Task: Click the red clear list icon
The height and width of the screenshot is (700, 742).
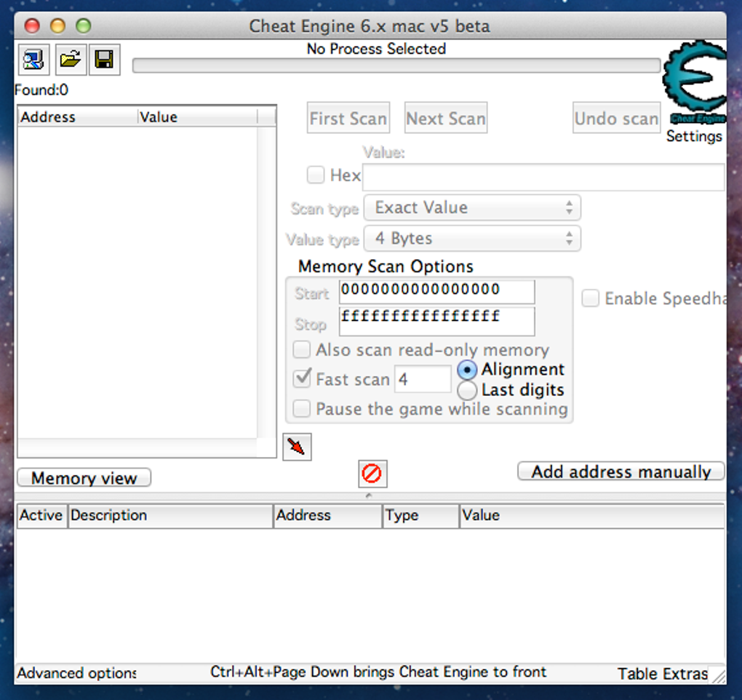Action: [372, 473]
